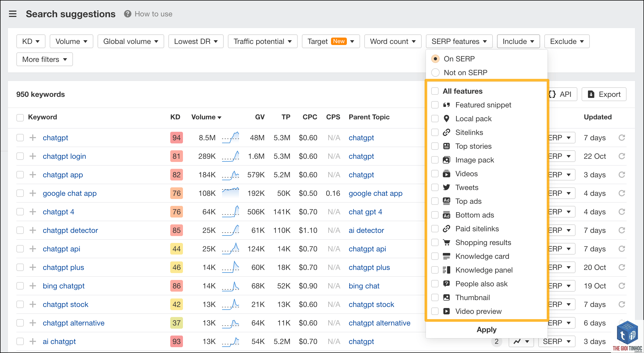Refresh the chatgpt 4 row data
The height and width of the screenshot is (353, 644).
click(622, 212)
